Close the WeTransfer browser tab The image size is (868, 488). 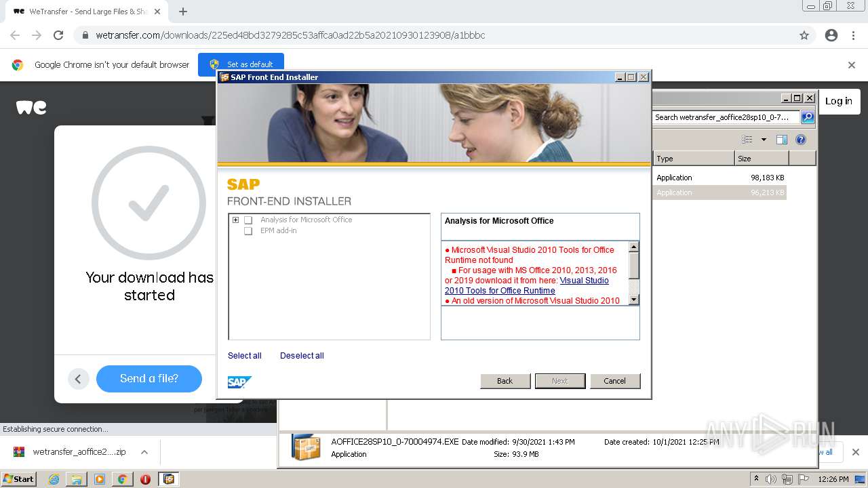[157, 12]
